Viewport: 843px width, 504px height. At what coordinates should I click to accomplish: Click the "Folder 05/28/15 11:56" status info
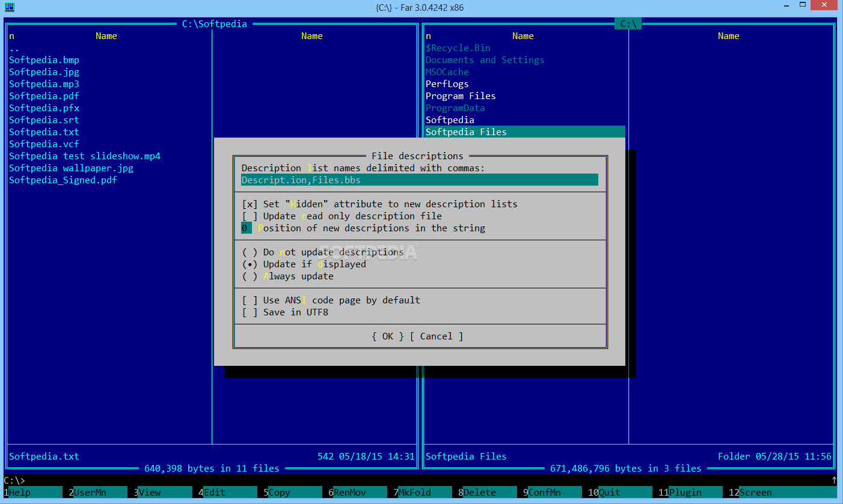click(x=774, y=457)
